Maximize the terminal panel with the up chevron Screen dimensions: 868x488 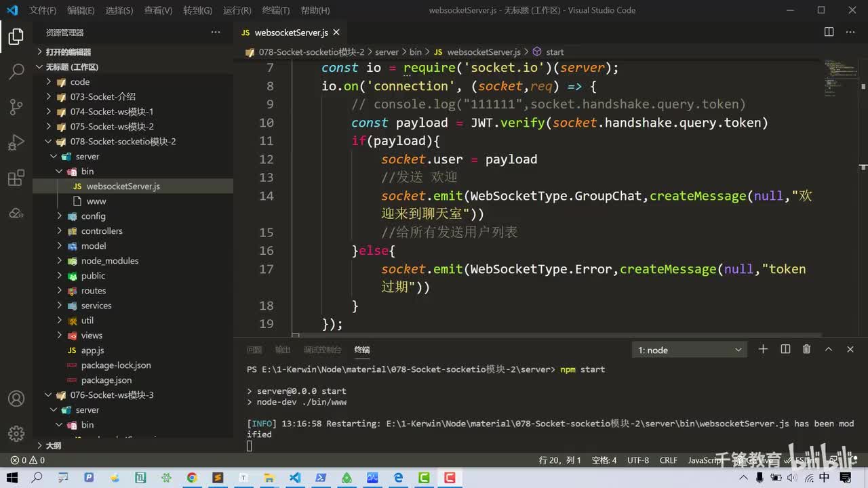pos(829,349)
